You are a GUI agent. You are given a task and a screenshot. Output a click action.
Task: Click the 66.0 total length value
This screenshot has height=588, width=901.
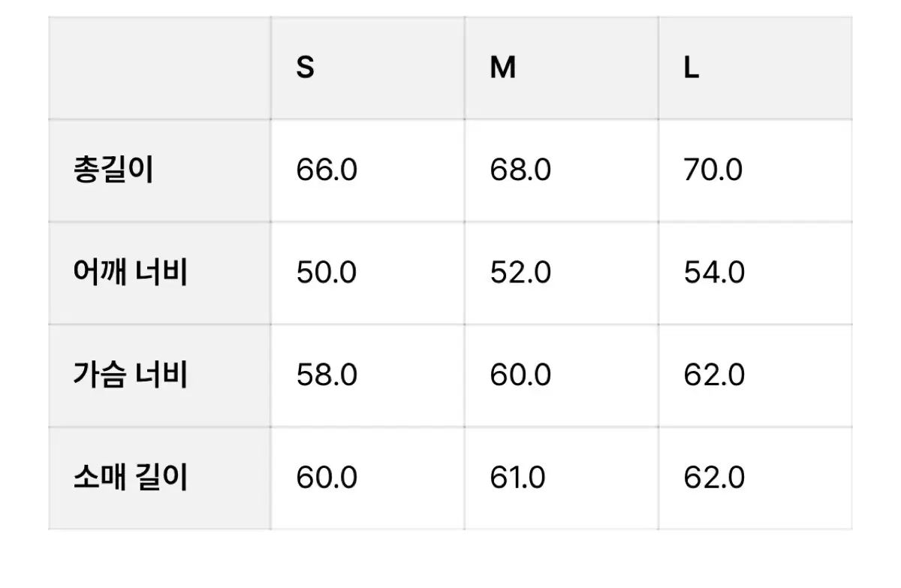tap(327, 170)
